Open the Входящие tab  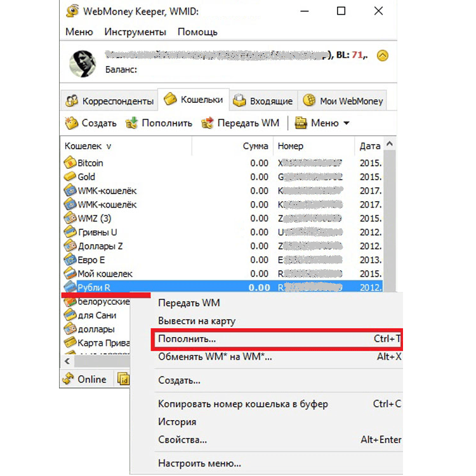coord(263,101)
